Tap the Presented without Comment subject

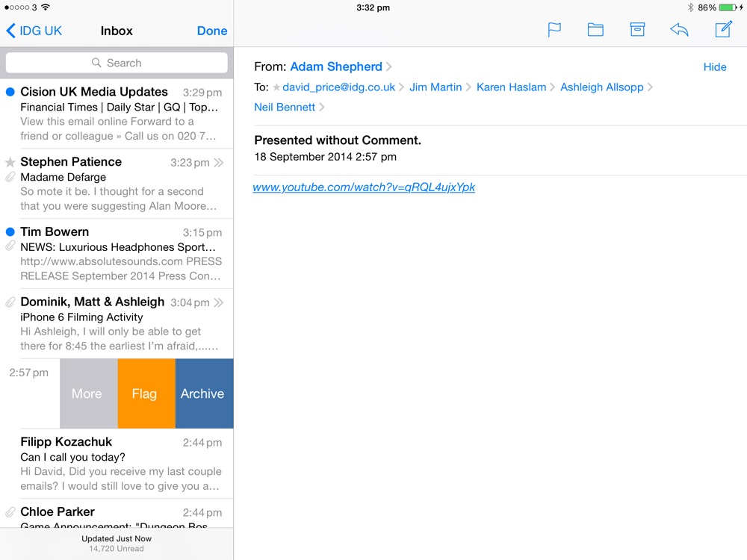[x=338, y=140]
